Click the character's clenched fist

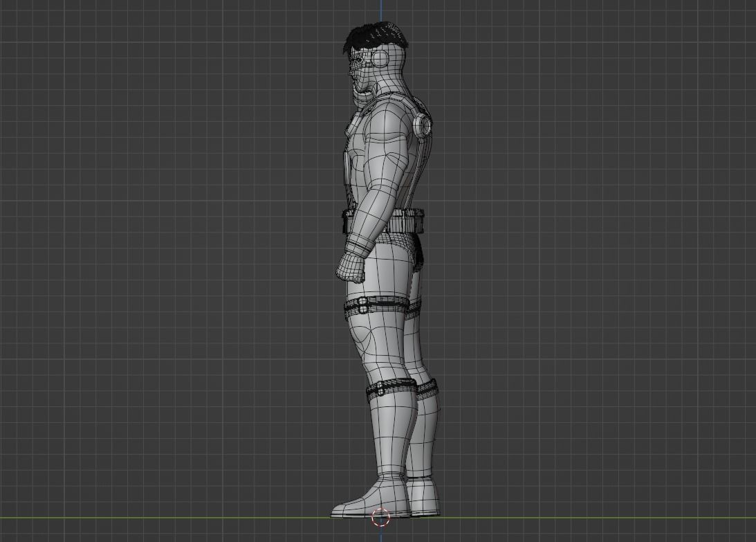click(350, 268)
